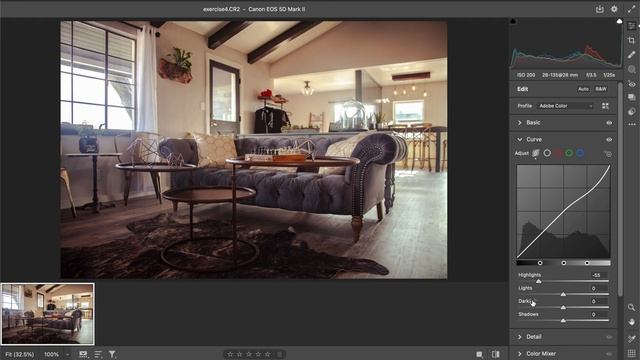Toggle full screen mode arrow icon
This screenshot has height=360, width=640.
[631, 9]
